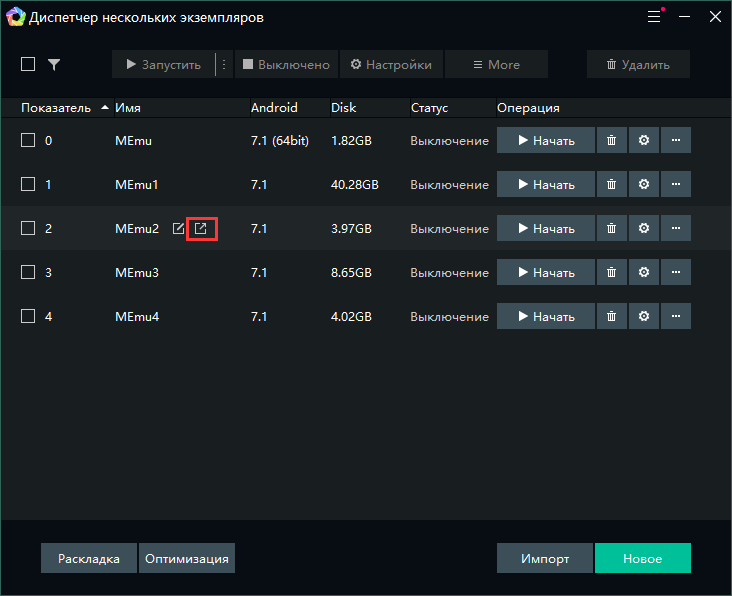Screen dimensions: 732x596
Task: Open settings gear for MEmu1
Action: pos(643,185)
